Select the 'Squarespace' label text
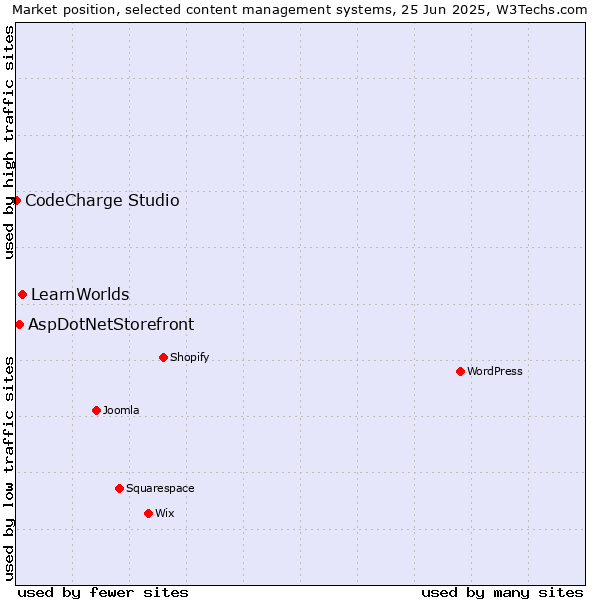This screenshot has width=600, height=600. [160, 489]
